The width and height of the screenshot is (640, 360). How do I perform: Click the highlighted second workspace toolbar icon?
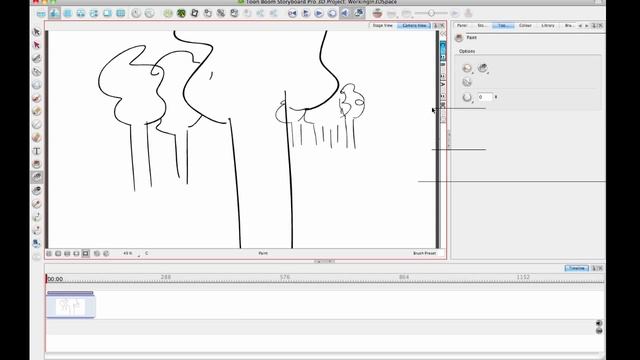[54, 13]
